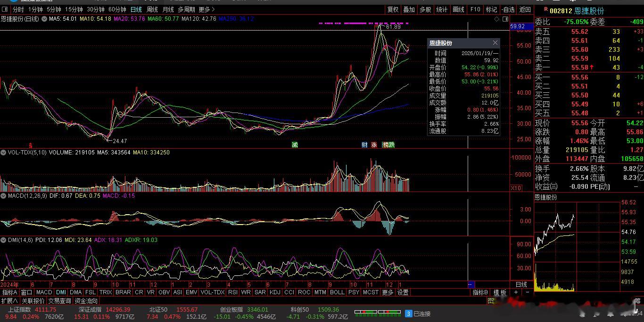The image size is (644, 322).
Task: Click -自选 to remove from watchlist
Action: click(508, 9)
